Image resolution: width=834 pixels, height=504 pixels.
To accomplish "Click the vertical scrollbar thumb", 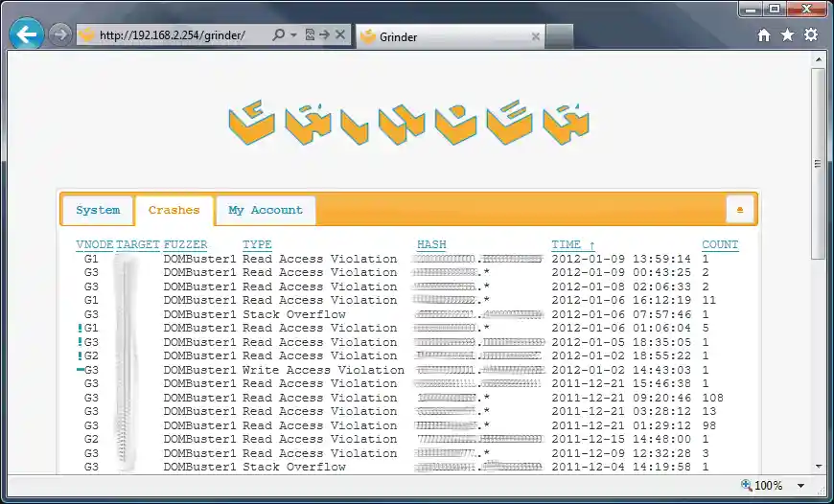I will point(819,164).
